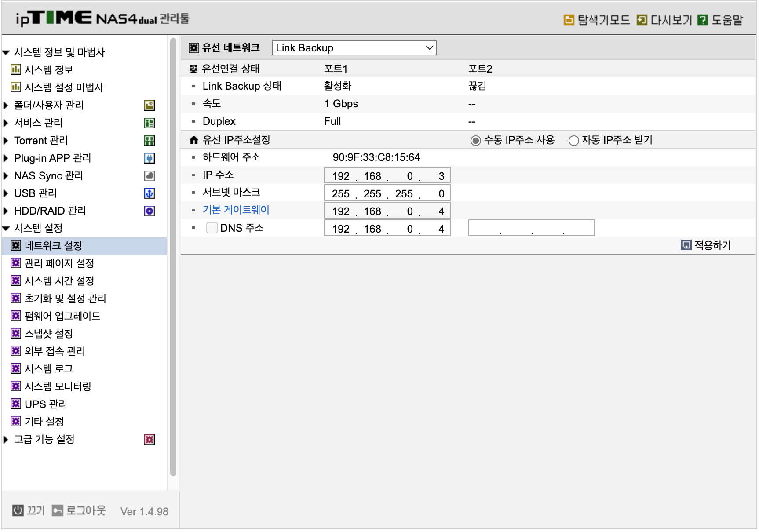
Task: Select 수동 IP주소 사용 radio button
Action: tap(475, 141)
